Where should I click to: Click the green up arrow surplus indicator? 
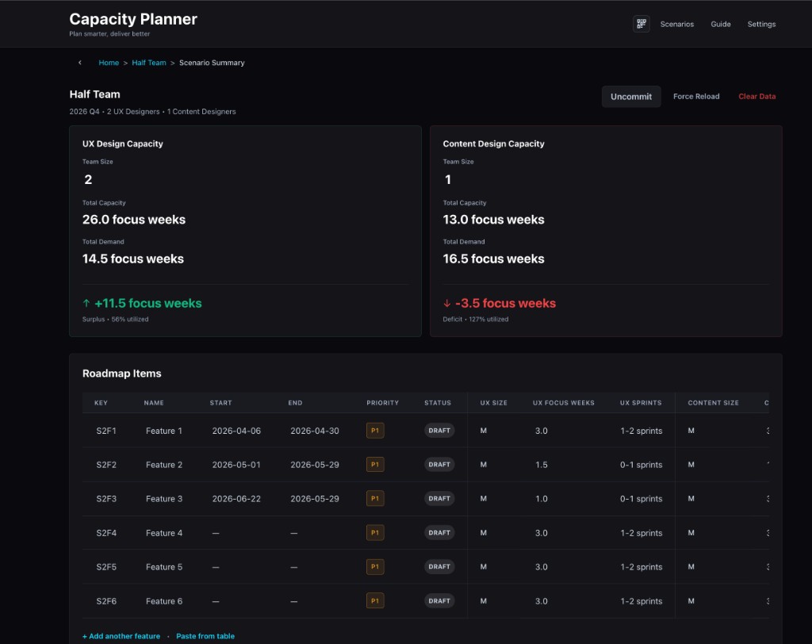coord(86,303)
